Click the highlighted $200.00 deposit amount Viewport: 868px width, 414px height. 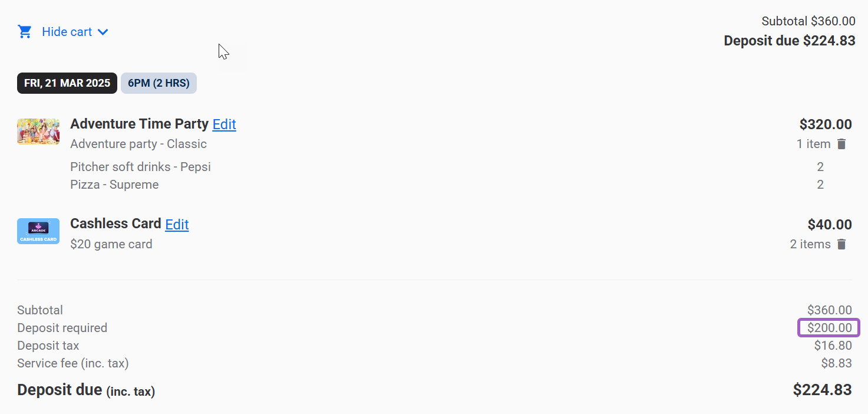829,328
